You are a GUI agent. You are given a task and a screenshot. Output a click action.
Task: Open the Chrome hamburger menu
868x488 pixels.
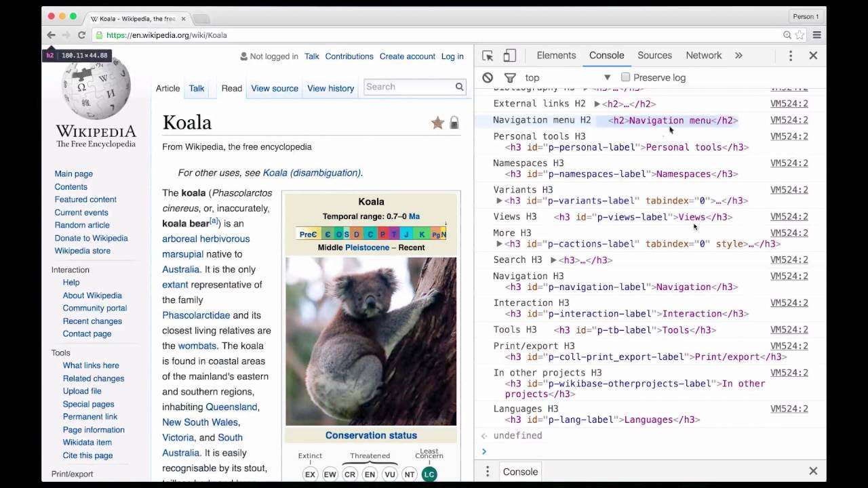pyautogui.click(x=817, y=35)
